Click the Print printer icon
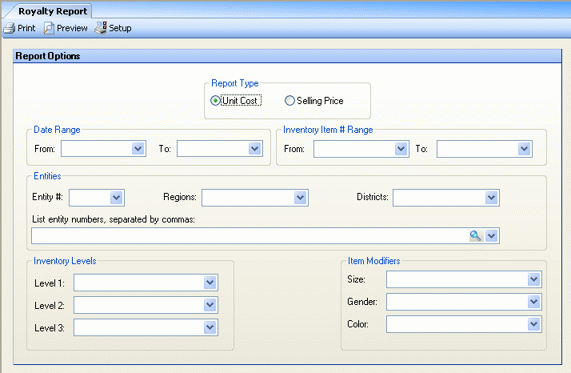Viewport: 571px width, 373px height. (x=9, y=28)
